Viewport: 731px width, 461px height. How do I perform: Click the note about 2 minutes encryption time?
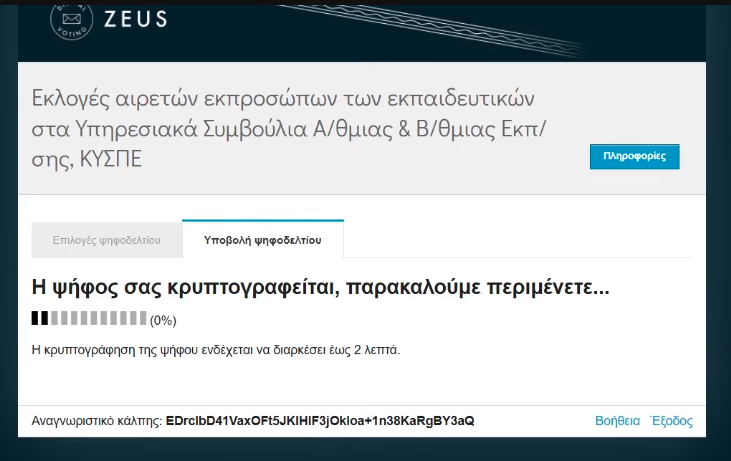click(x=216, y=350)
